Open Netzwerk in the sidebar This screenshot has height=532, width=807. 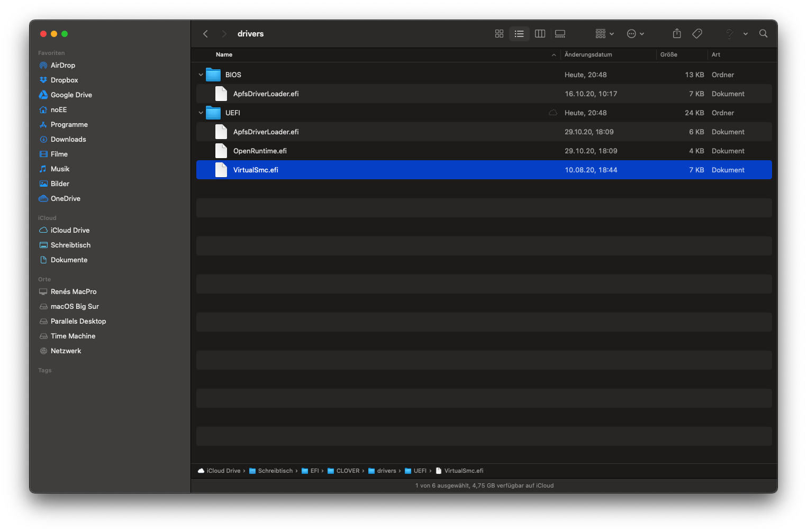coord(66,351)
